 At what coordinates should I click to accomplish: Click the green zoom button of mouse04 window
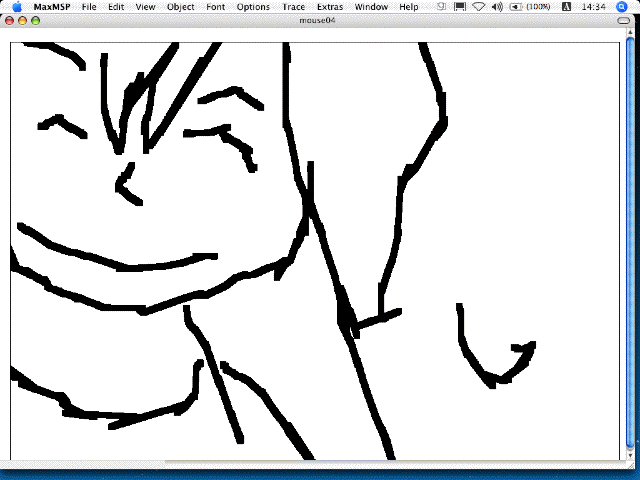35,20
